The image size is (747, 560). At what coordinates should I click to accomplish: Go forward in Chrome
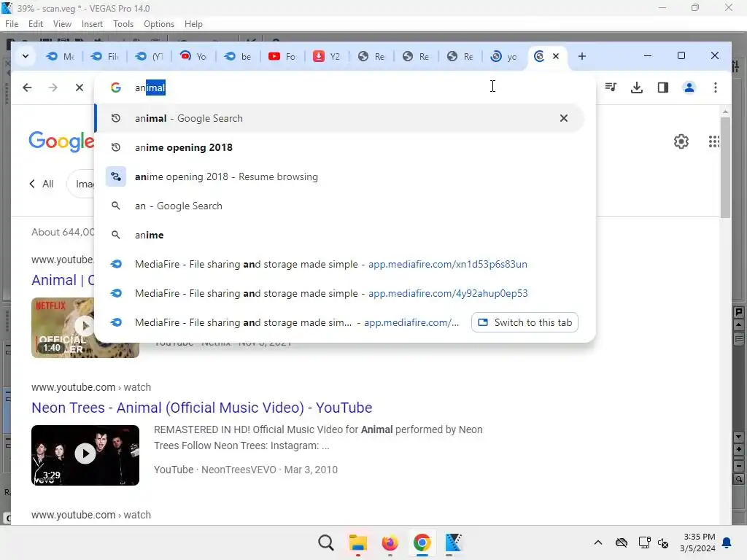pyautogui.click(x=53, y=87)
